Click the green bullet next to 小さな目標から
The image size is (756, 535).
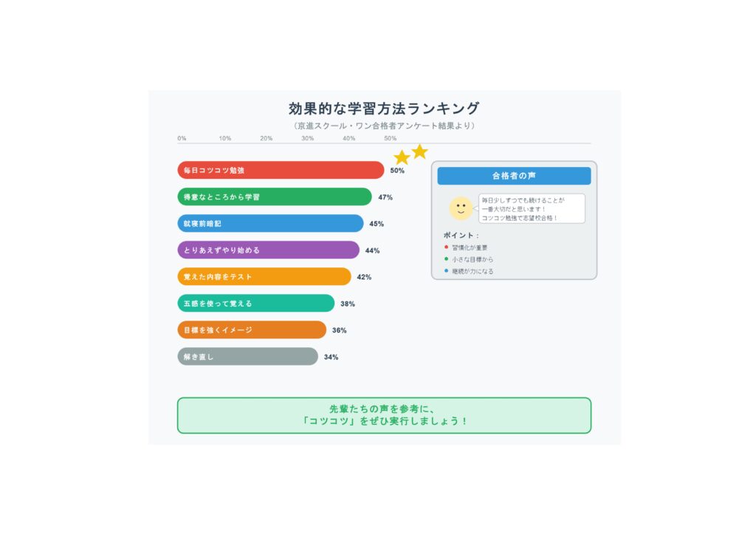pos(446,259)
